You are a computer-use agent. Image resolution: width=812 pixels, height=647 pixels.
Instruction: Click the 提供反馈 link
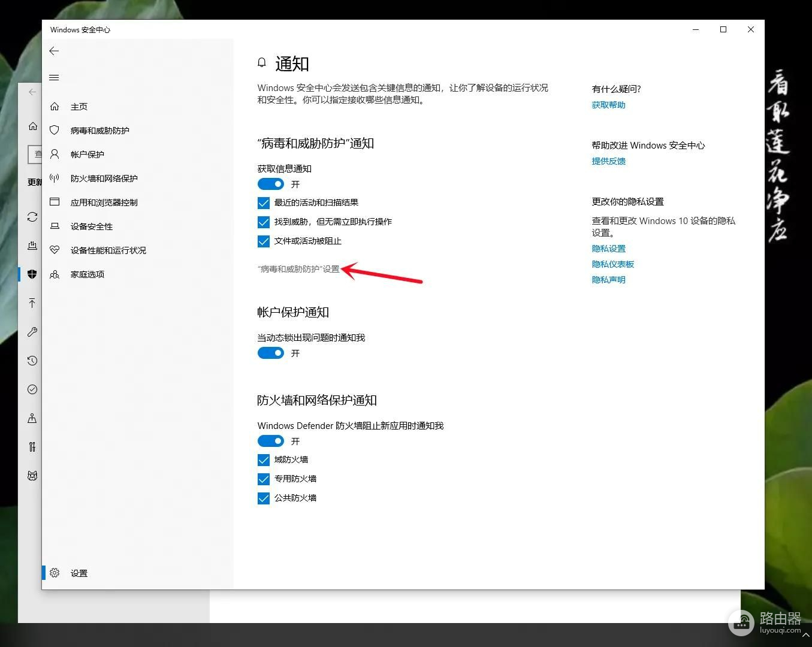(x=608, y=161)
